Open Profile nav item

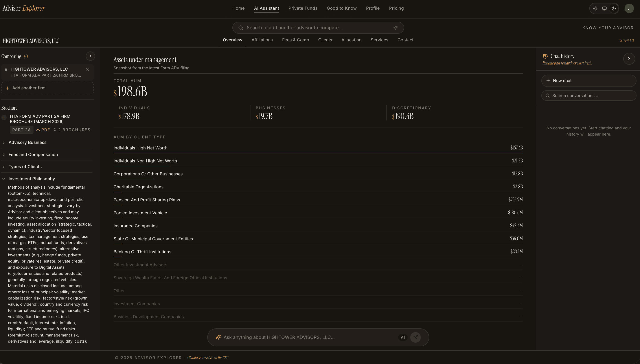[373, 8]
